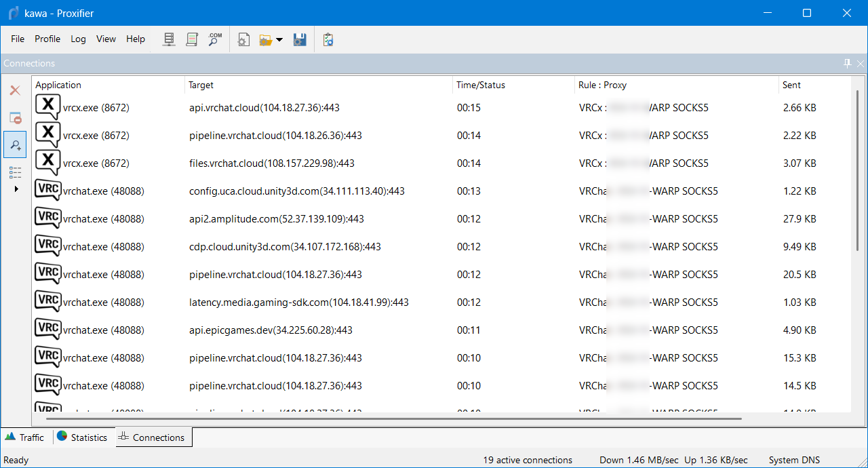Toggle the list view sidebar icon
The height and width of the screenshot is (468, 868).
point(15,172)
